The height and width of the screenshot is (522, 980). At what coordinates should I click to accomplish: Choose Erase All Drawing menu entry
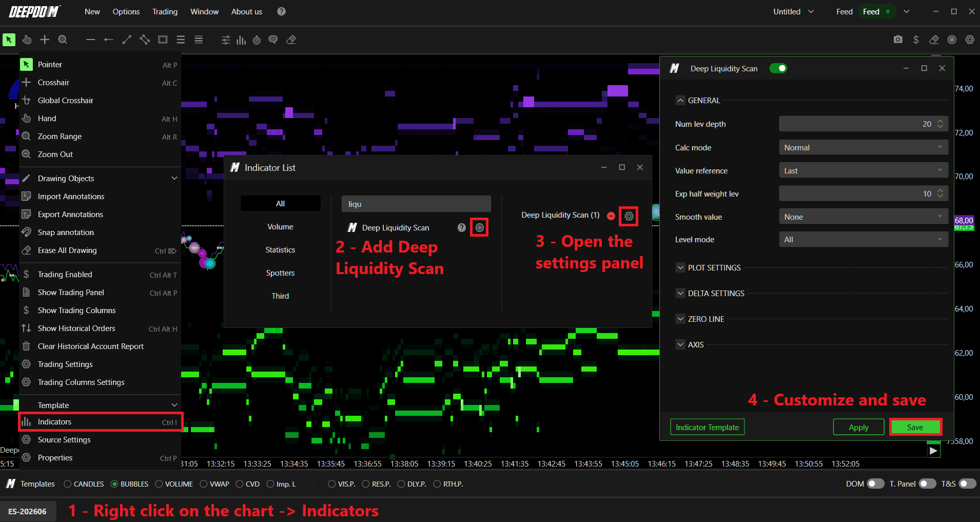click(x=100, y=250)
